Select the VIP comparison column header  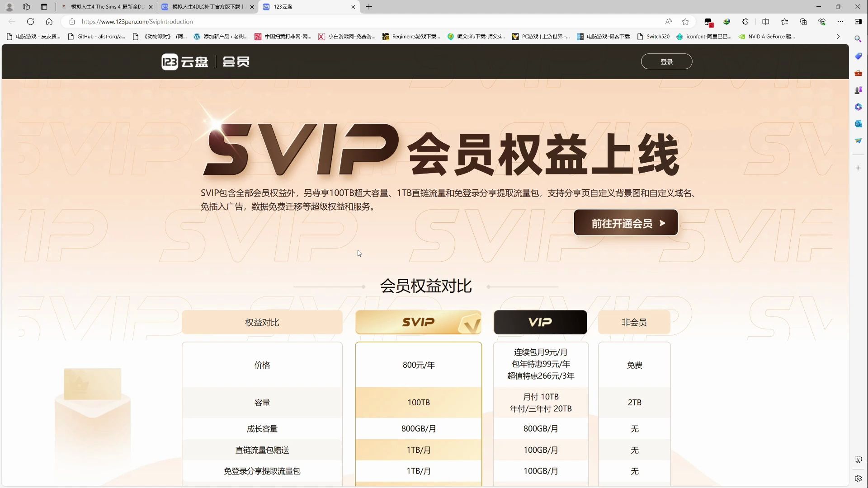(x=540, y=322)
